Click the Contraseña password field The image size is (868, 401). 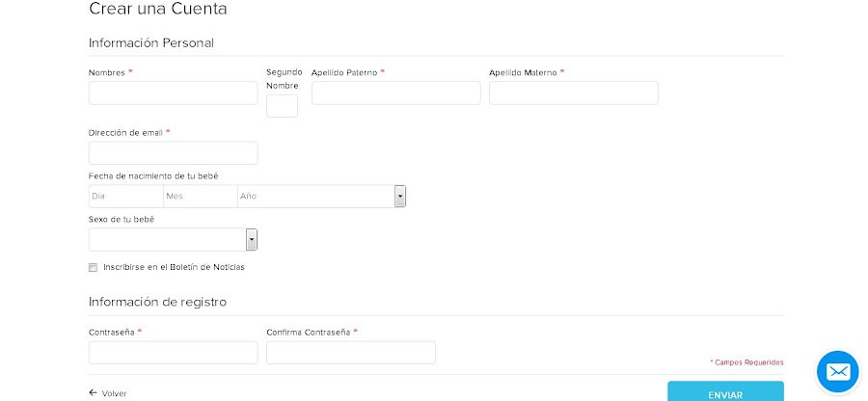click(x=173, y=353)
